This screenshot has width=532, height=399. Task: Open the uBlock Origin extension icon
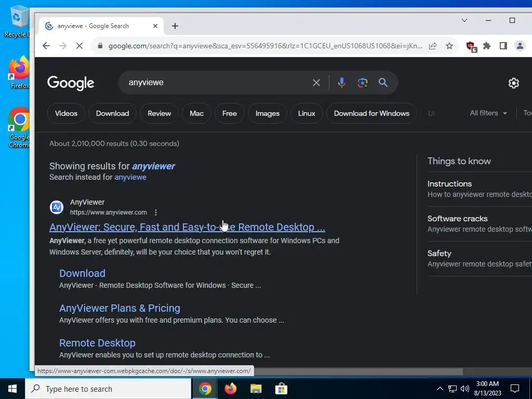pos(471,46)
